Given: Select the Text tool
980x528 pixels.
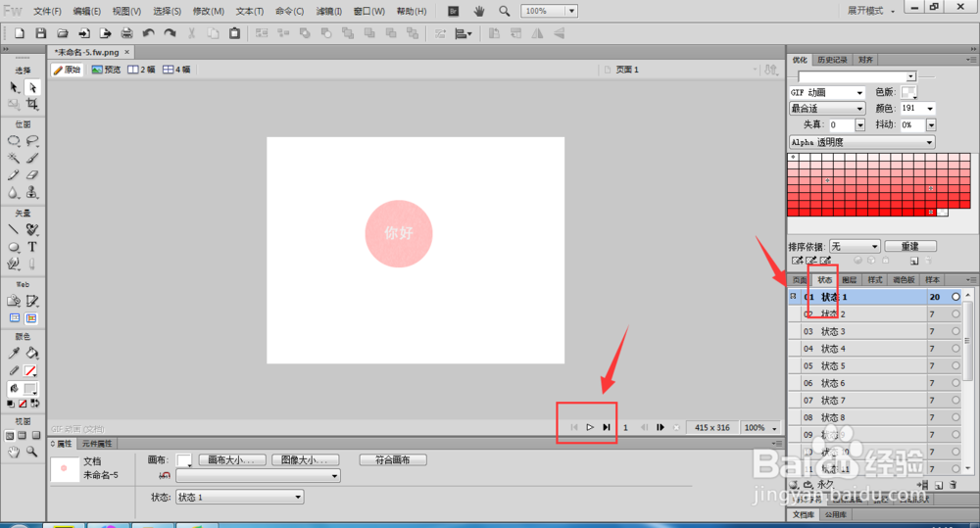Looking at the screenshot, I should pos(32,247).
